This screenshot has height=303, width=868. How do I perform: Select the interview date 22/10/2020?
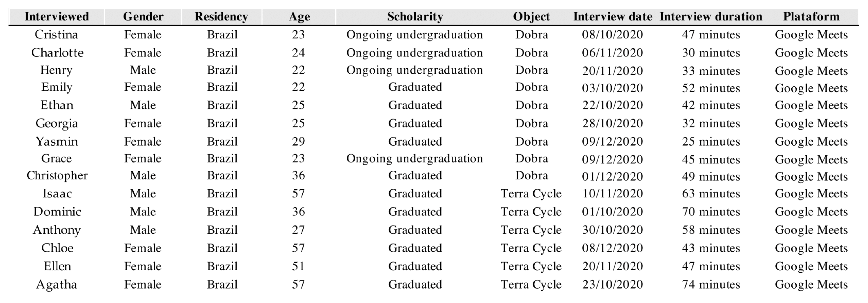(613, 105)
